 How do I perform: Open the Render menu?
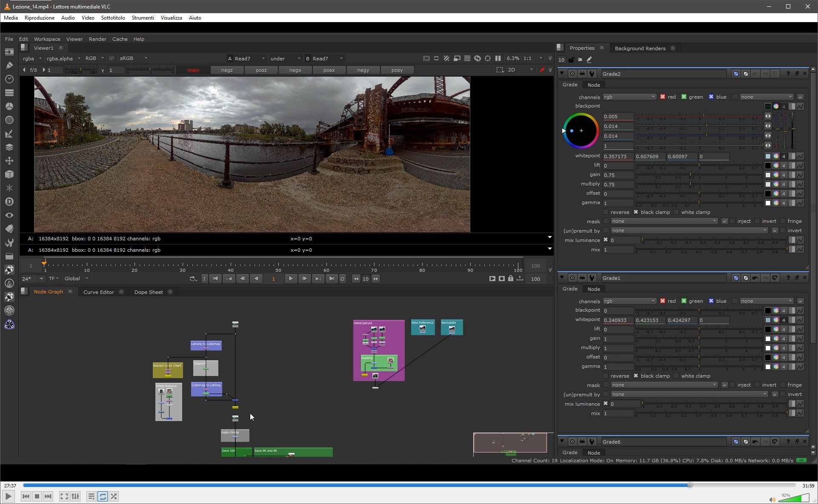point(97,39)
